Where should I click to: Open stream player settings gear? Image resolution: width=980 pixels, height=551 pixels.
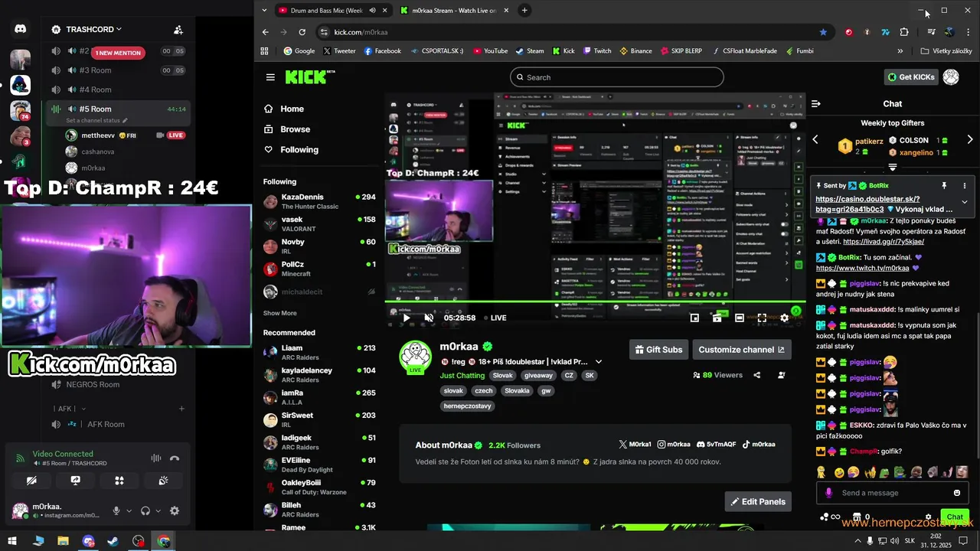pos(784,318)
